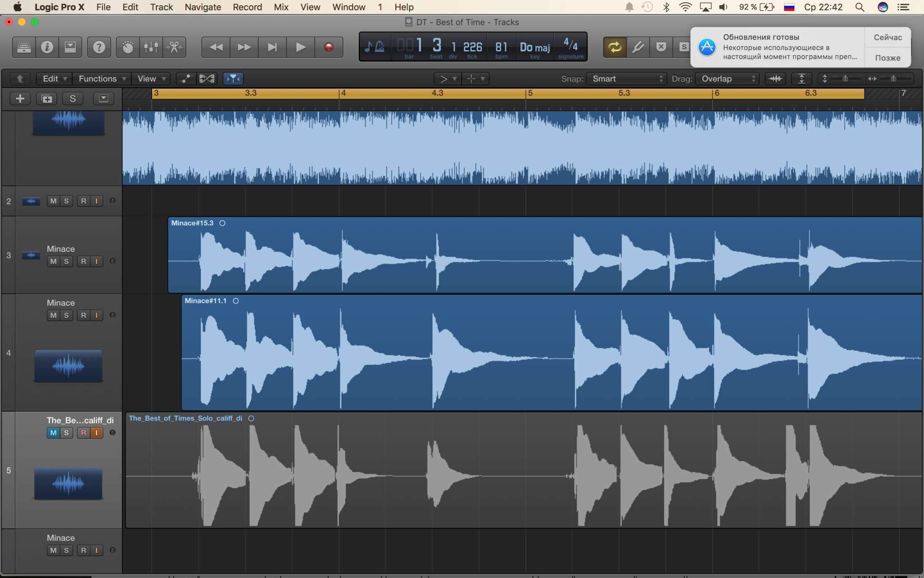The width and height of the screenshot is (924, 578).
Task: Click the red Record button
Action: click(x=328, y=47)
